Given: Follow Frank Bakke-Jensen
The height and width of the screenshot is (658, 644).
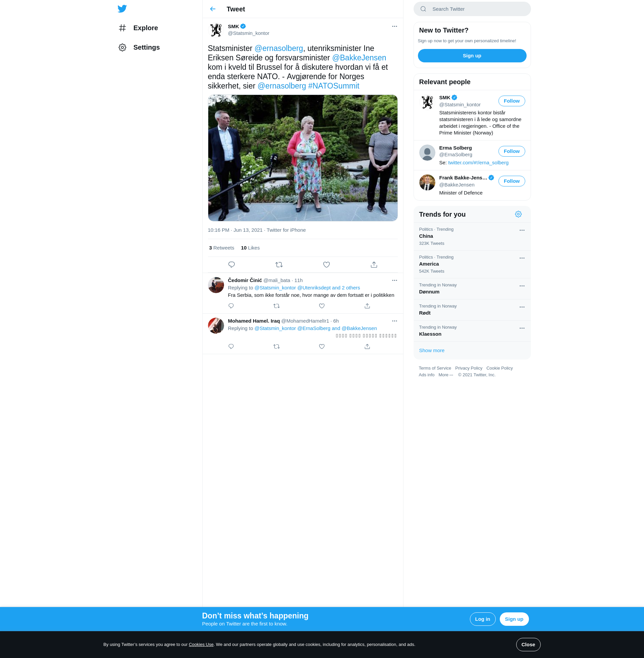Looking at the screenshot, I should tap(512, 181).
